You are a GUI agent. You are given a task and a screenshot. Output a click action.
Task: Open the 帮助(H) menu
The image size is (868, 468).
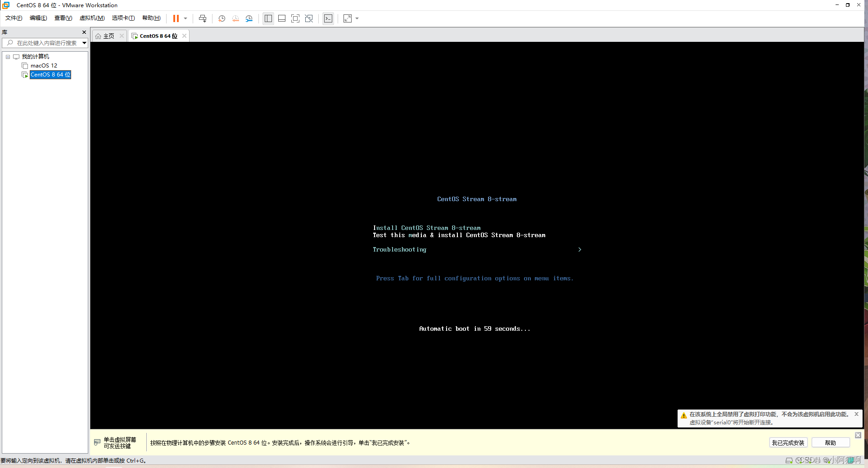(151, 18)
